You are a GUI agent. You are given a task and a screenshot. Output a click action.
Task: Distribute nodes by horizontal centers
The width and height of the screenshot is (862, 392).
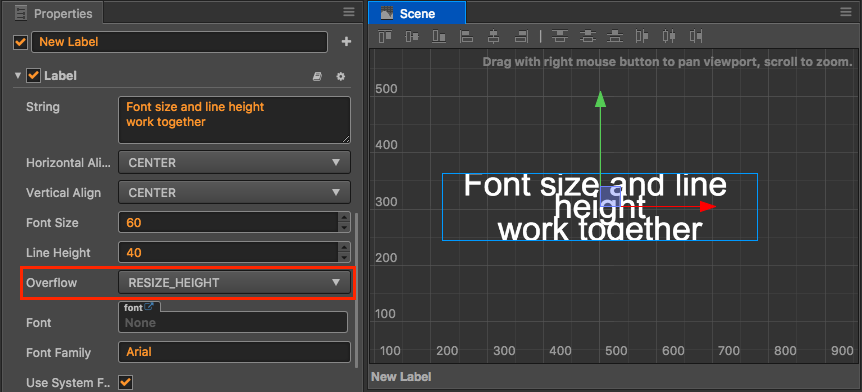[x=668, y=36]
